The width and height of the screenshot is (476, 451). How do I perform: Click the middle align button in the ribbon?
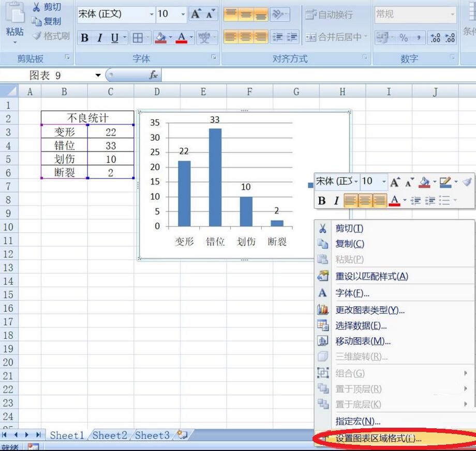tap(246, 14)
